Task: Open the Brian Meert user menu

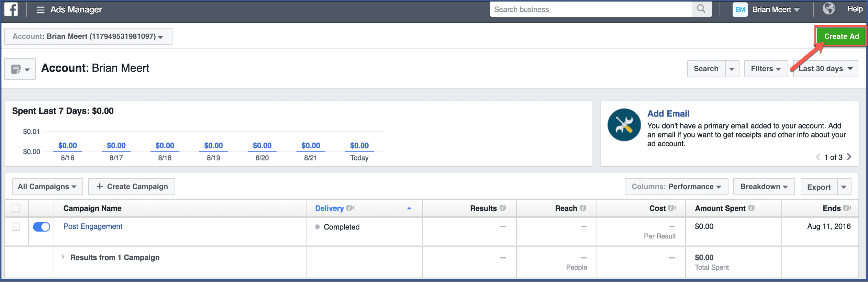Action: tap(776, 10)
